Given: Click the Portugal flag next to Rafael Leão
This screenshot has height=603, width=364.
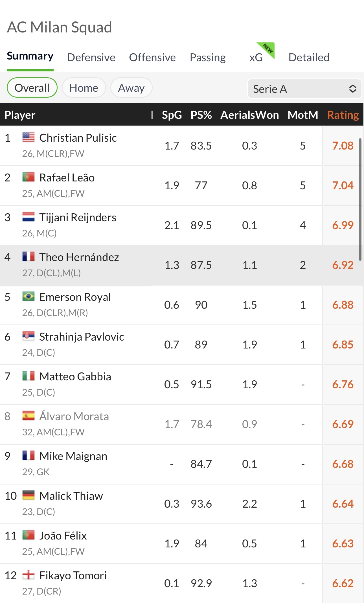Looking at the screenshot, I should pyautogui.click(x=28, y=177).
